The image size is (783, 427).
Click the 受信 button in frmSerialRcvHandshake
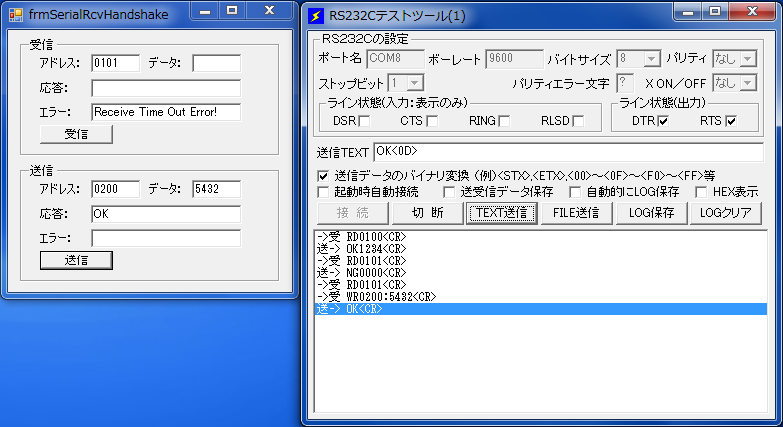pos(76,134)
